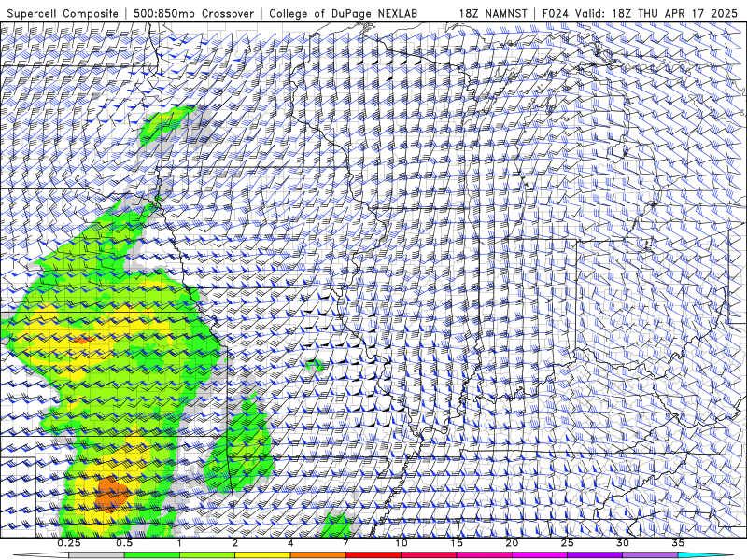Click the "18Z NAMNST" model run label
The image size is (747, 560).
493,13
